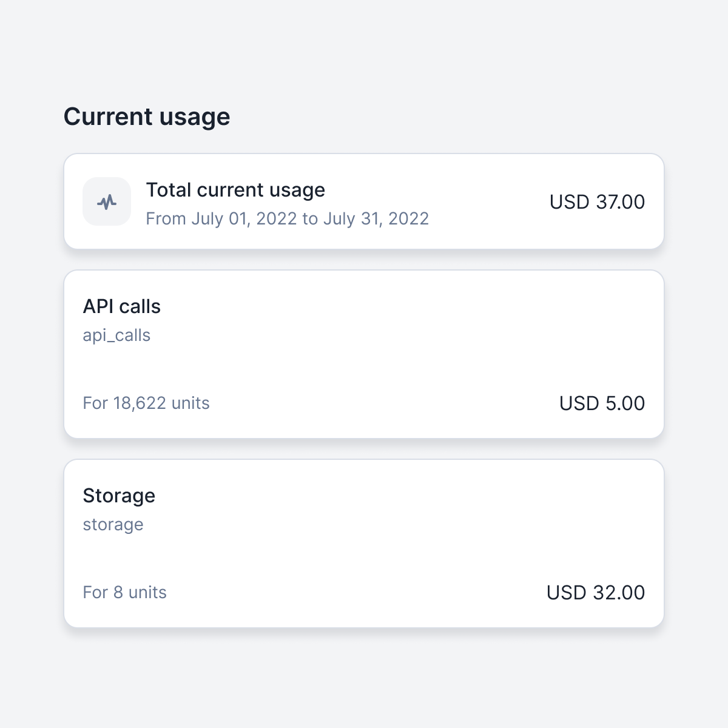This screenshot has width=728, height=728.
Task: Click the "Current usage" heading
Action: coord(147,116)
